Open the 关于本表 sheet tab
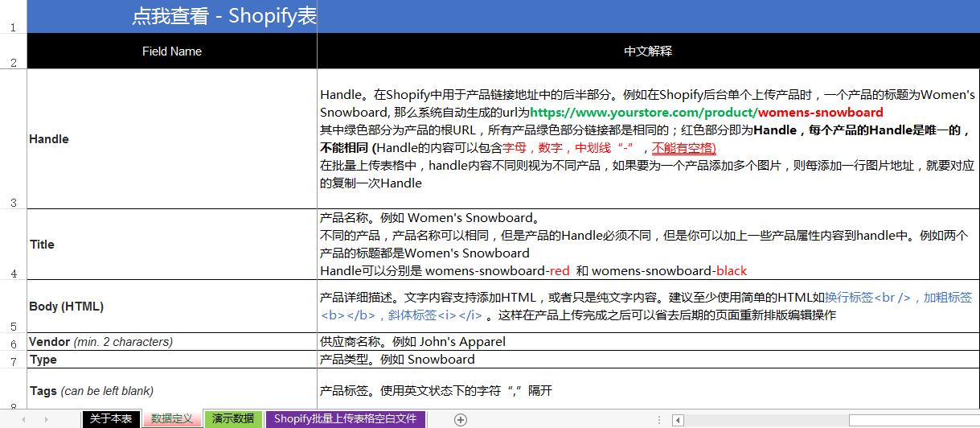The width and height of the screenshot is (980, 428). tap(111, 419)
